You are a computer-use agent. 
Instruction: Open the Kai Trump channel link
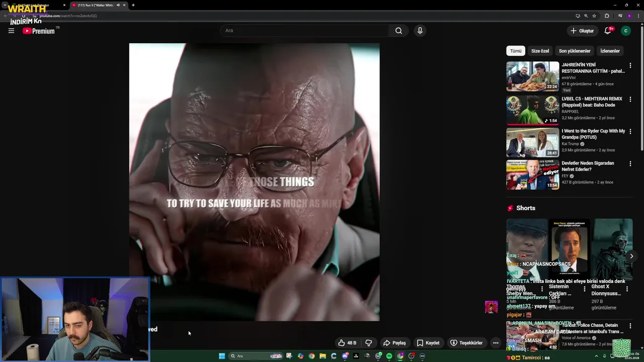571,144
